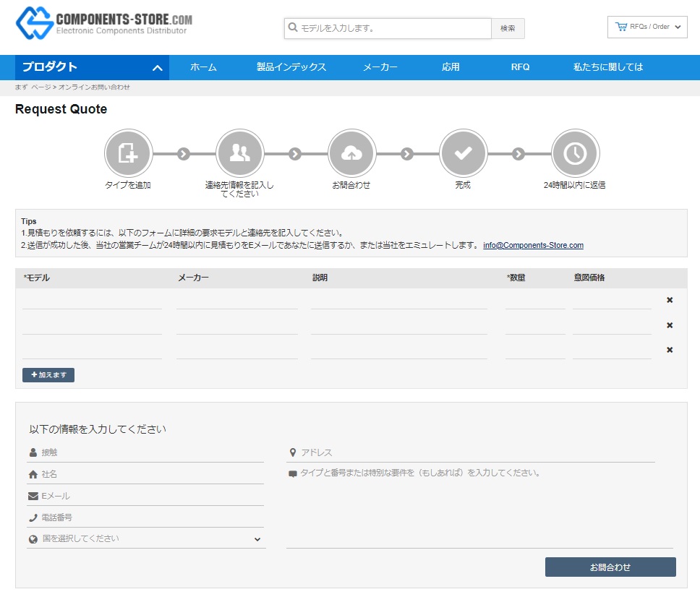Click the shopping cart RFQs icon
The width and height of the screenshot is (700, 597).
click(x=620, y=27)
